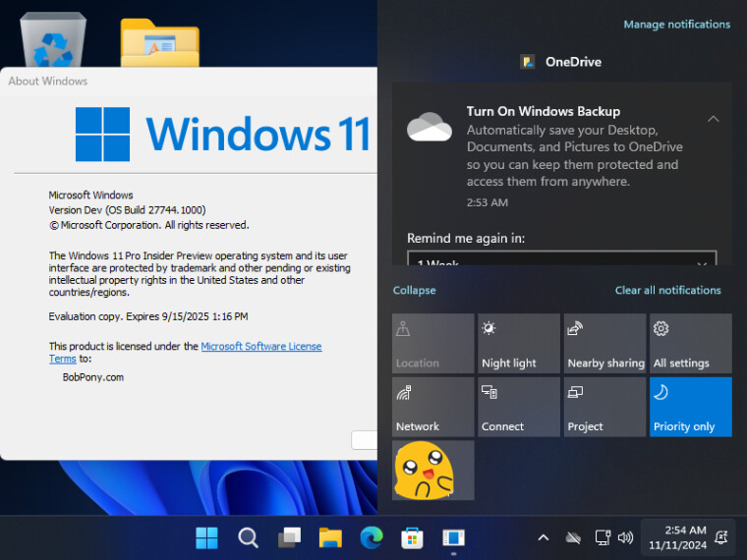Click the yellow emoji sticker tile
The width and height of the screenshot is (747, 560).
(433, 471)
